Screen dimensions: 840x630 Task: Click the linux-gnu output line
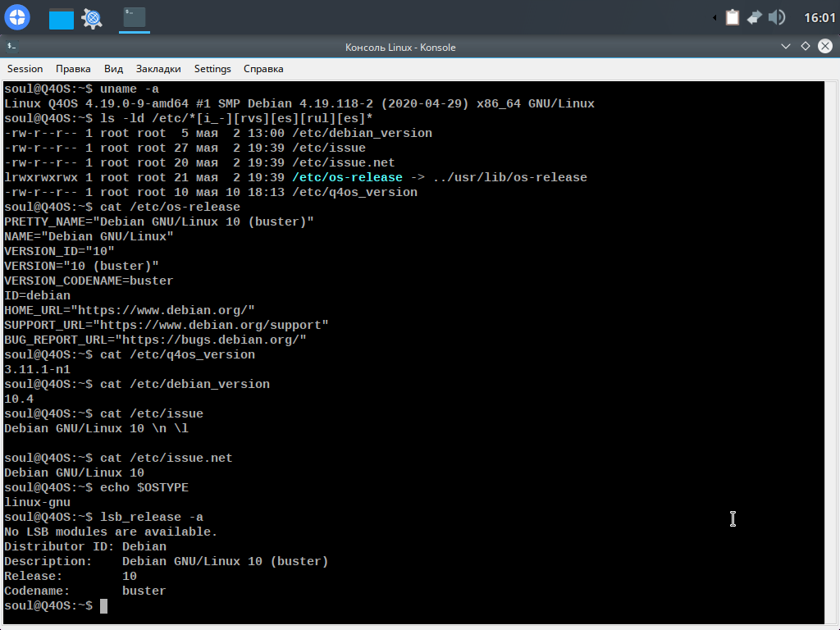pos(37,503)
